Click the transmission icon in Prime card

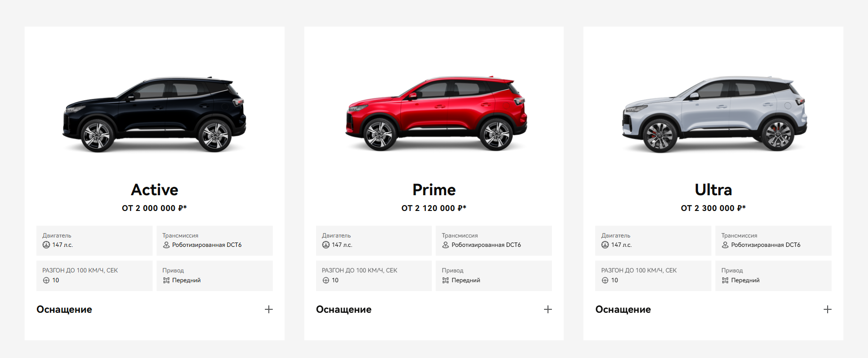446,245
